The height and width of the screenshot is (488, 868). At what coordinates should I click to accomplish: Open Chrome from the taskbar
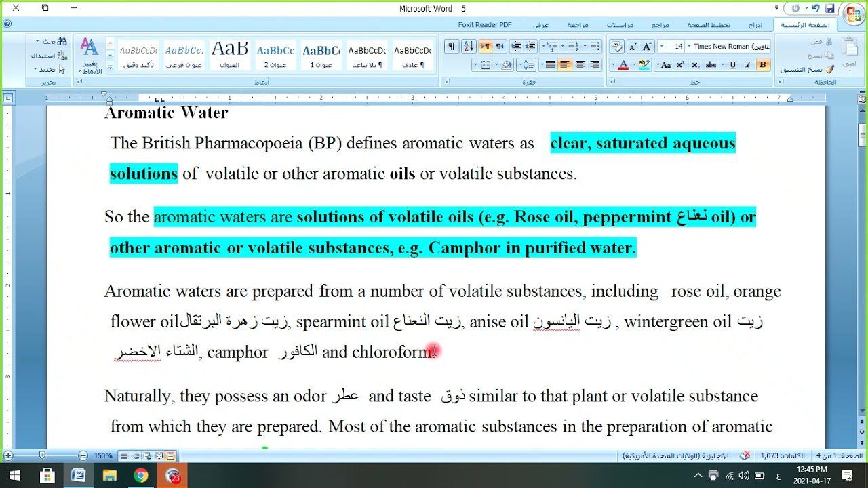pyautogui.click(x=141, y=476)
